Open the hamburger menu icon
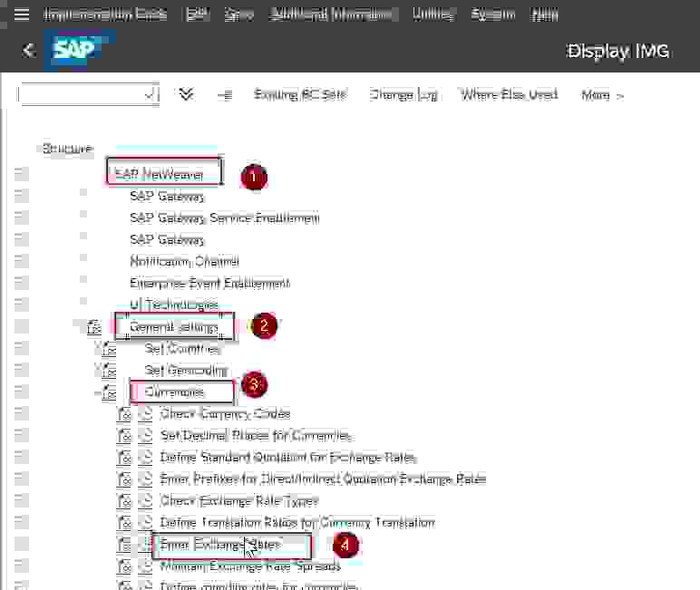The width and height of the screenshot is (700, 590). coord(22,15)
